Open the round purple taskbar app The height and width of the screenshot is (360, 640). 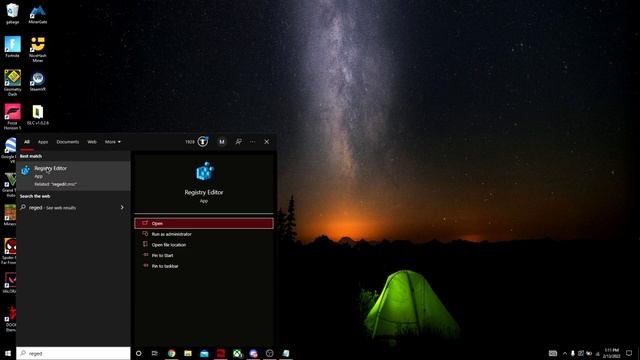coord(253,353)
